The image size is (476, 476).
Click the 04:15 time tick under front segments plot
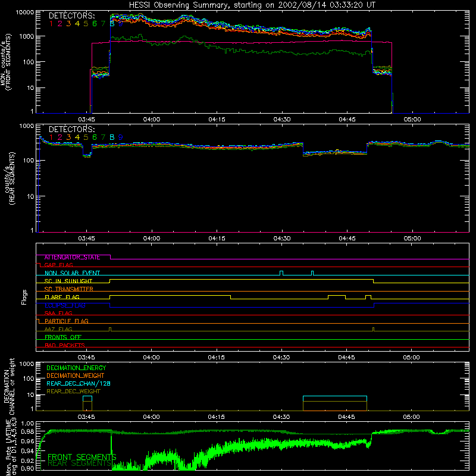tap(217, 120)
